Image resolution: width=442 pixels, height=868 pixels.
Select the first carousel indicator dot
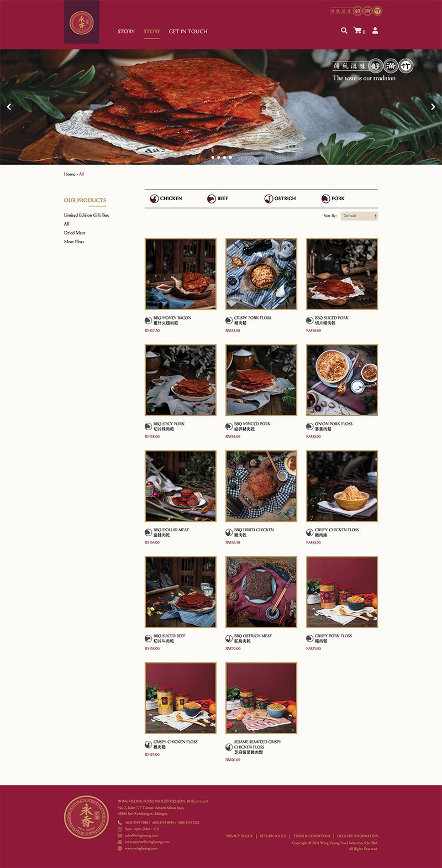tap(212, 157)
